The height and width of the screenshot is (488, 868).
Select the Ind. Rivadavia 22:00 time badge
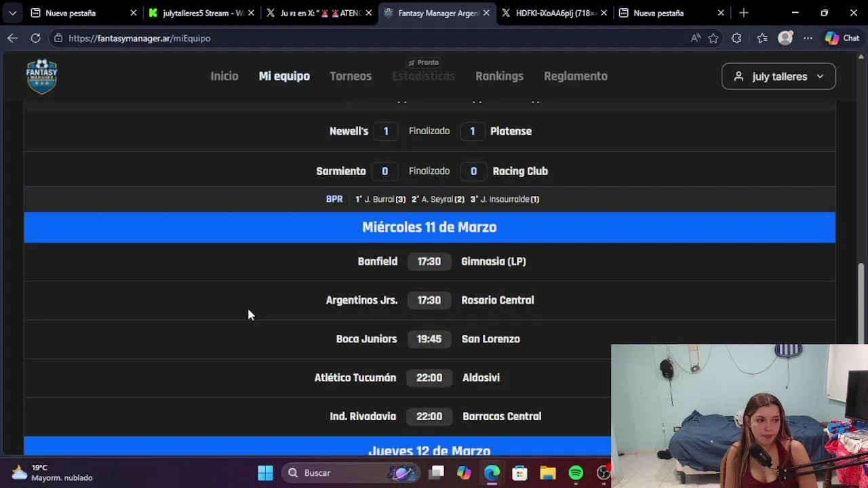tap(429, 416)
